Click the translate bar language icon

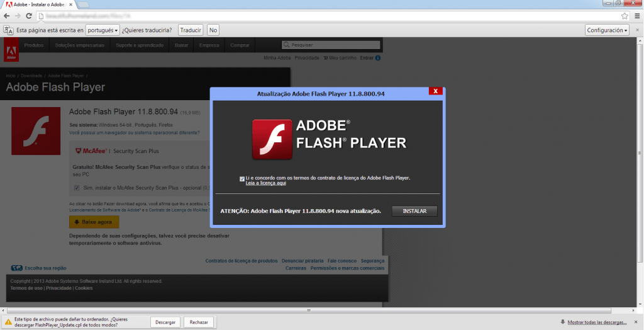tap(8, 30)
